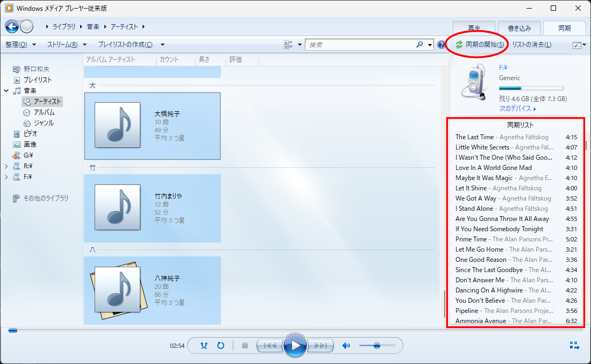Click リストの消去(L) button
The width and height of the screenshot is (591, 364).
coord(532,45)
